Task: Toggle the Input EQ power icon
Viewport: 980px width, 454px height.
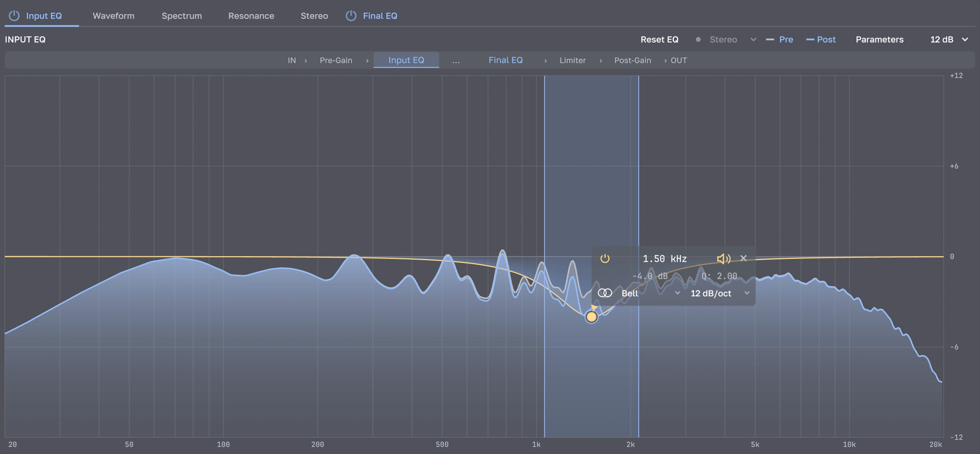Action: point(14,16)
